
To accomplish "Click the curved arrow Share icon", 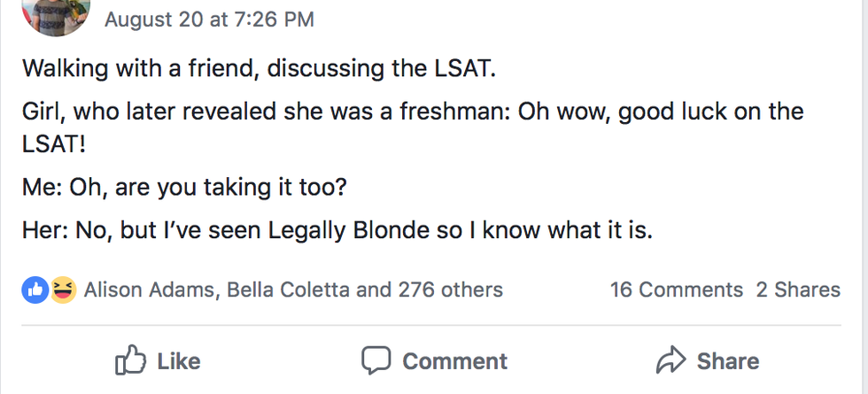I will (670, 360).
